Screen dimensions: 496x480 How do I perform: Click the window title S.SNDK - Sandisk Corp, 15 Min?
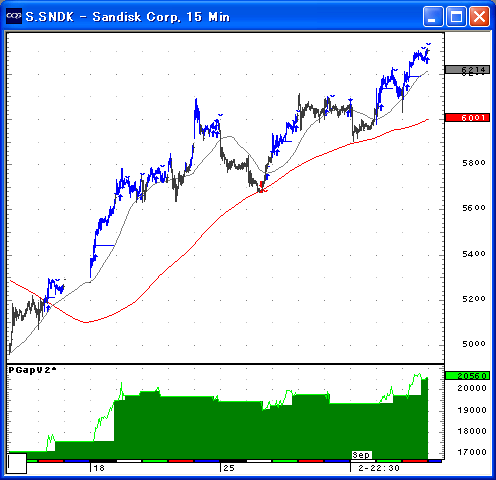(128, 17)
